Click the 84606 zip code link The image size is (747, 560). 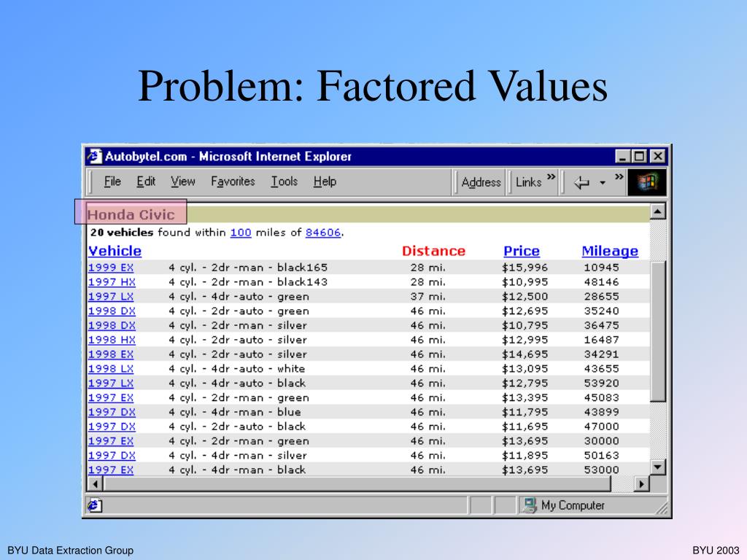(323, 233)
